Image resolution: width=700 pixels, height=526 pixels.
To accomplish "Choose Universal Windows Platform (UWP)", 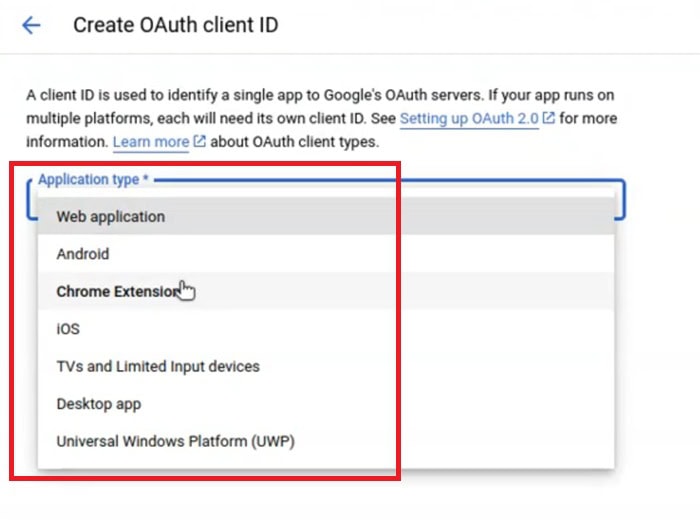I will pos(326,441).
